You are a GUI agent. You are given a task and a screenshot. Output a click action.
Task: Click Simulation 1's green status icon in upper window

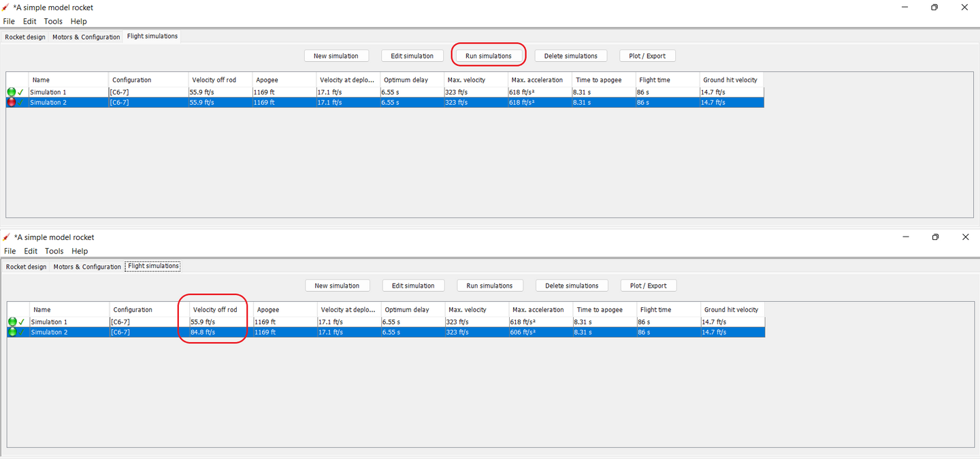[x=11, y=92]
